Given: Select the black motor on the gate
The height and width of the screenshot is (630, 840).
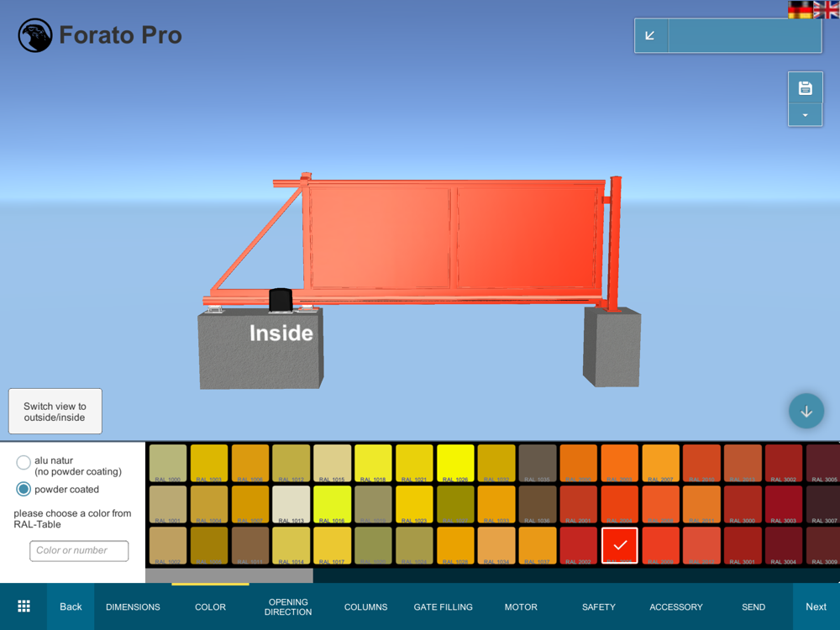Looking at the screenshot, I should tap(281, 300).
